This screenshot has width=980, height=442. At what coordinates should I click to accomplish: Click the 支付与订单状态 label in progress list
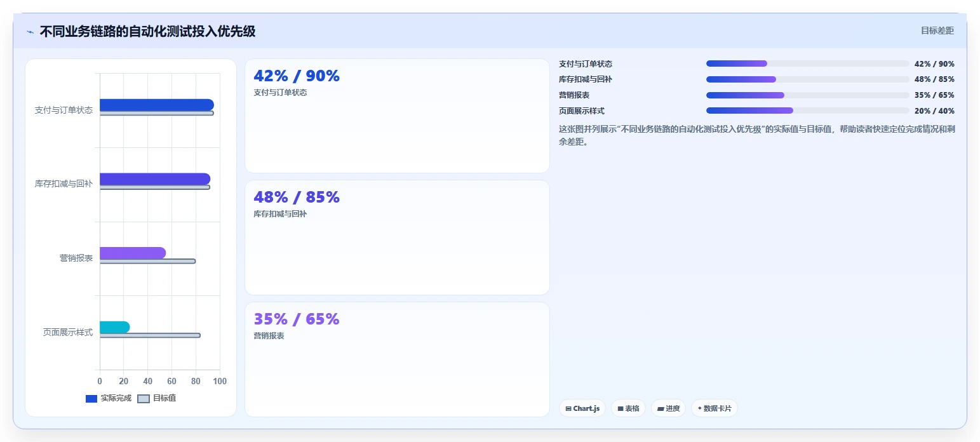[586, 64]
